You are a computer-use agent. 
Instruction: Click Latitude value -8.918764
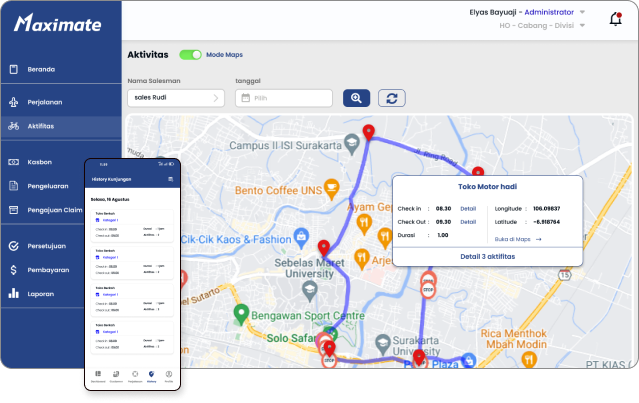[x=546, y=222]
